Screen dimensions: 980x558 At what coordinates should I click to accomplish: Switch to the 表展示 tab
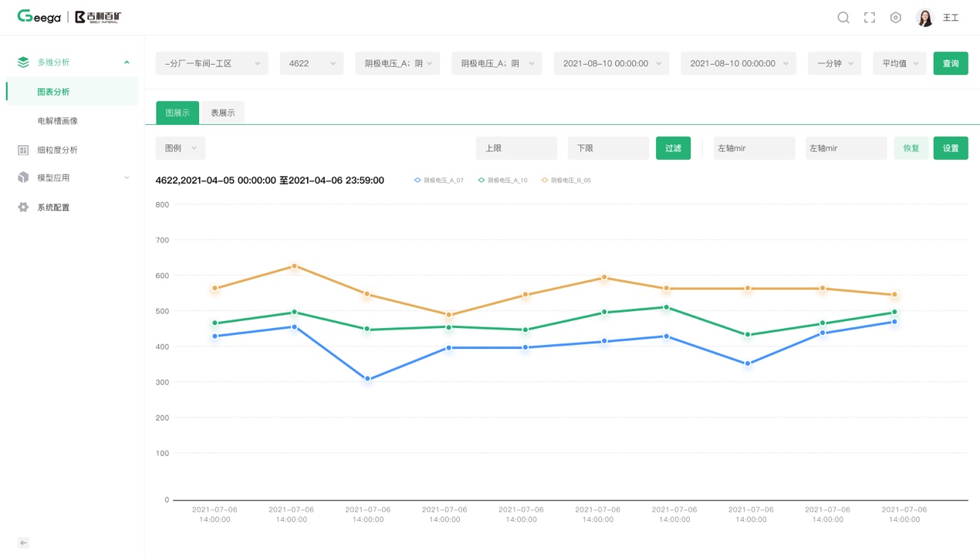(x=223, y=113)
